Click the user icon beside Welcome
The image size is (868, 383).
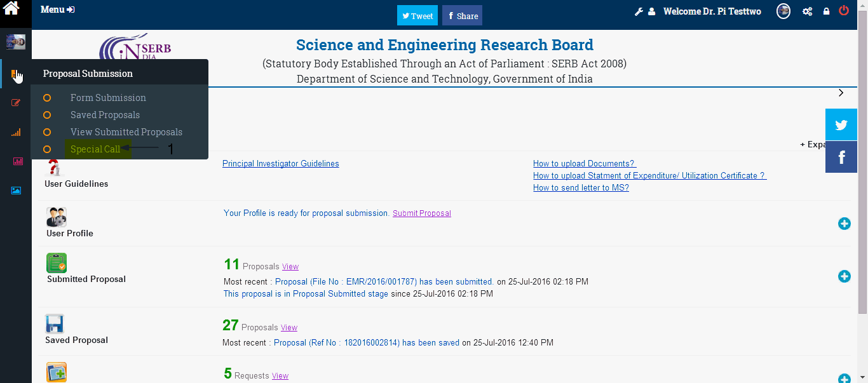(652, 11)
